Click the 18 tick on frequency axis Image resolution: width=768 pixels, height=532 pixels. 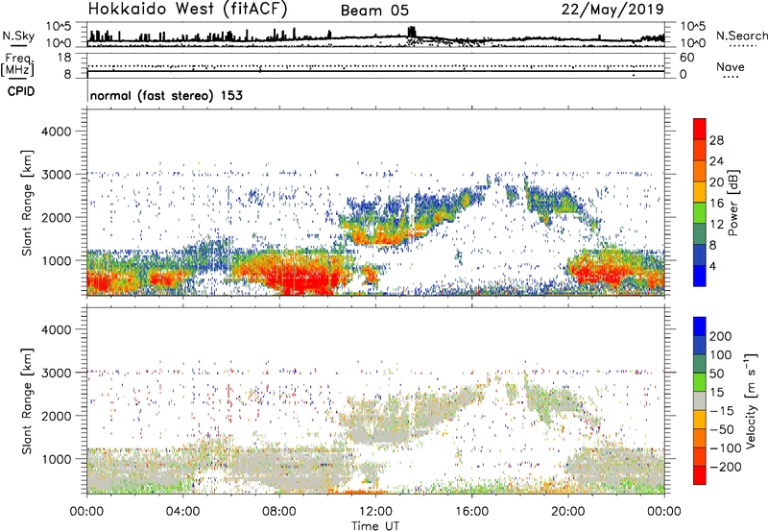64,58
